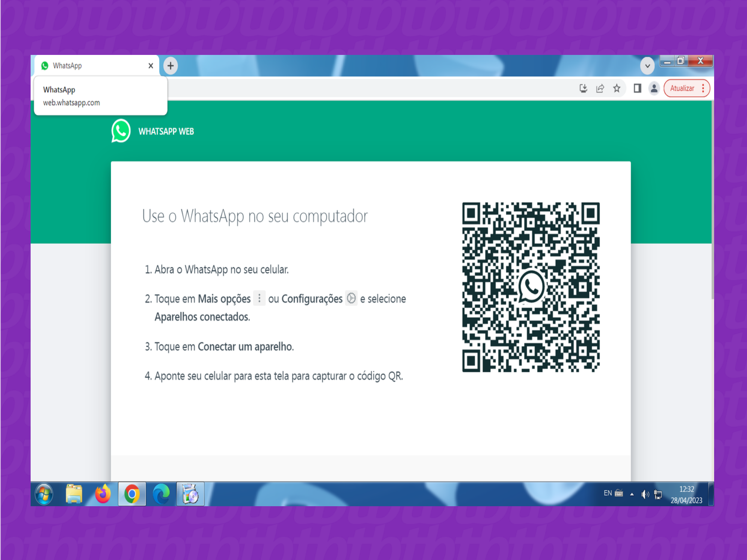
Task: Click the page vertical scrollbar
Action: coord(712,200)
